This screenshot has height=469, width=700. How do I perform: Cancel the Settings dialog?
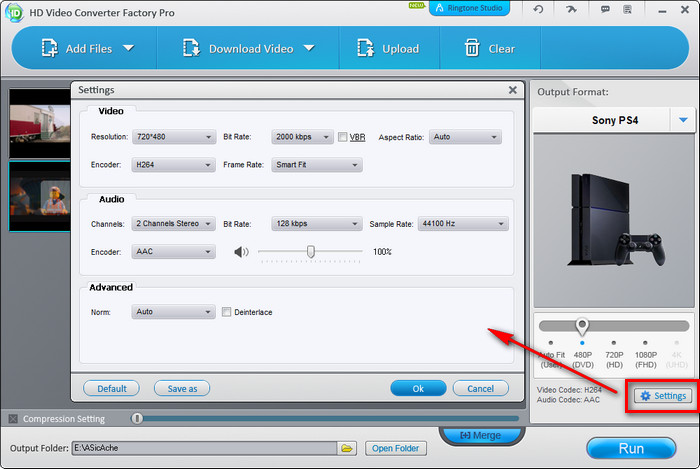[480, 388]
